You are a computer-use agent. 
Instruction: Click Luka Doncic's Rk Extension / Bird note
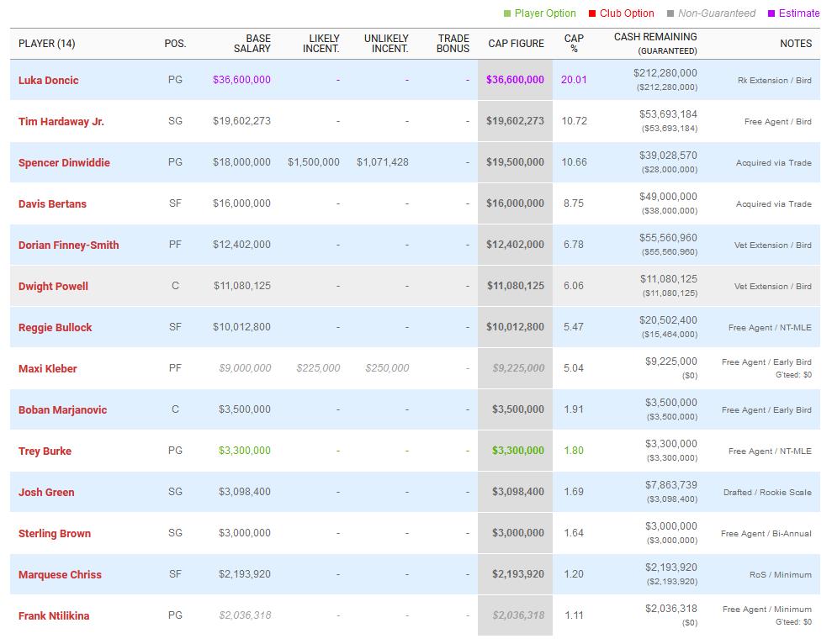pyautogui.click(x=775, y=81)
